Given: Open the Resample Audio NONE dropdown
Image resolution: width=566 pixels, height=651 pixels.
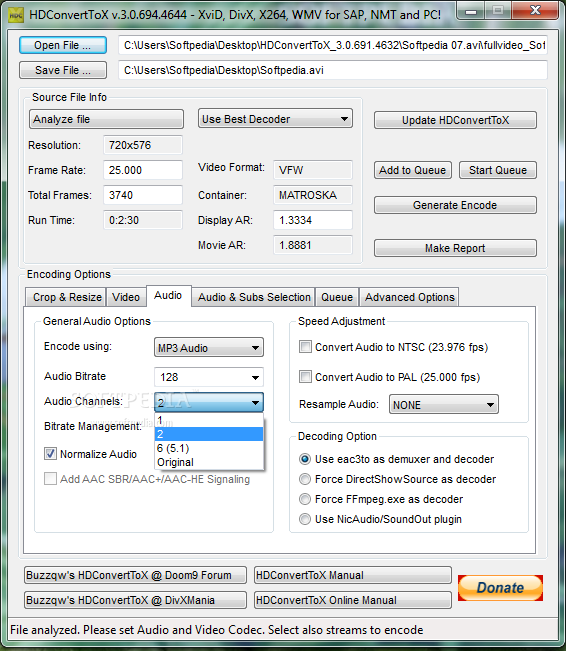Looking at the screenshot, I should click(x=443, y=404).
